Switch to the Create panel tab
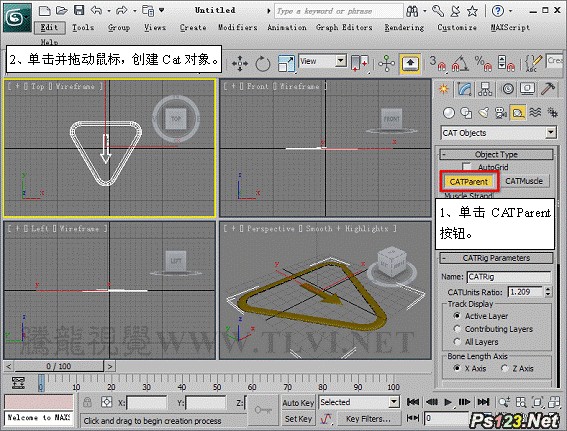Viewport: 567px width, 431px height. [443, 89]
